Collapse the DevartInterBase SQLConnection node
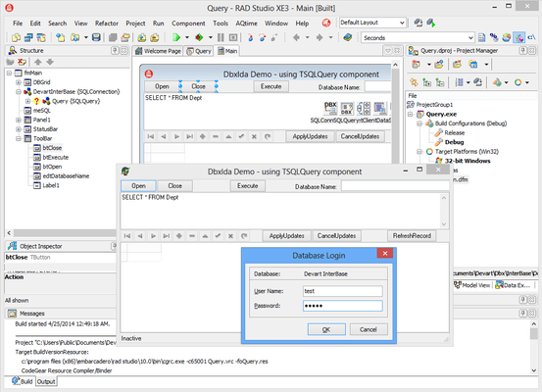This screenshot has width=542, height=392. click(19, 91)
